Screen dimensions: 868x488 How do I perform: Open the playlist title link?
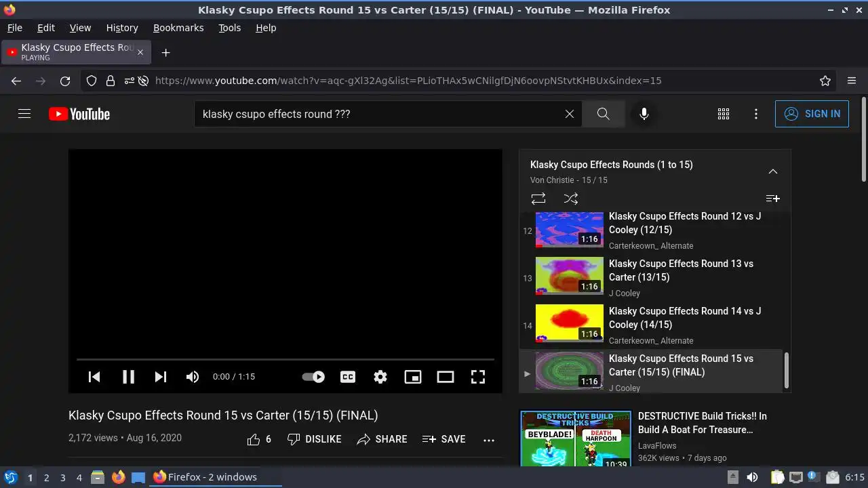tap(611, 165)
